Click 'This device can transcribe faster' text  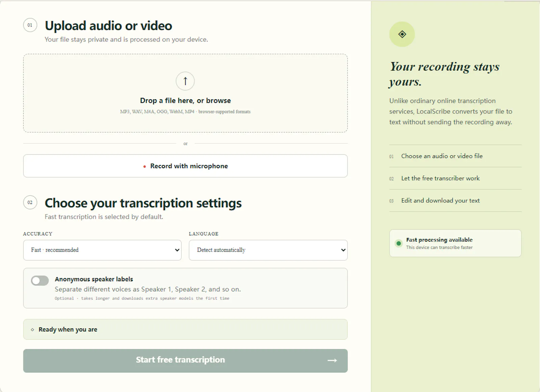pos(439,247)
